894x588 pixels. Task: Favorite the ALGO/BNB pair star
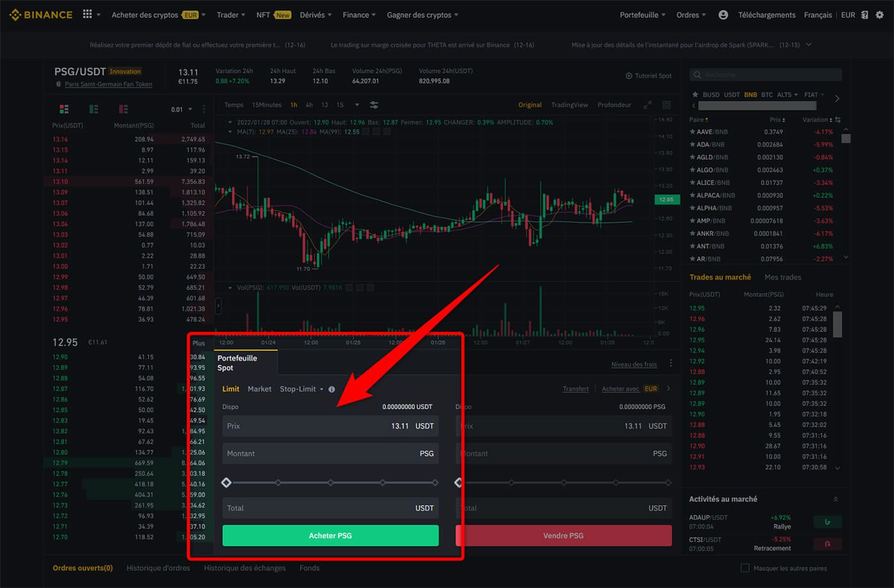(692, 170)
